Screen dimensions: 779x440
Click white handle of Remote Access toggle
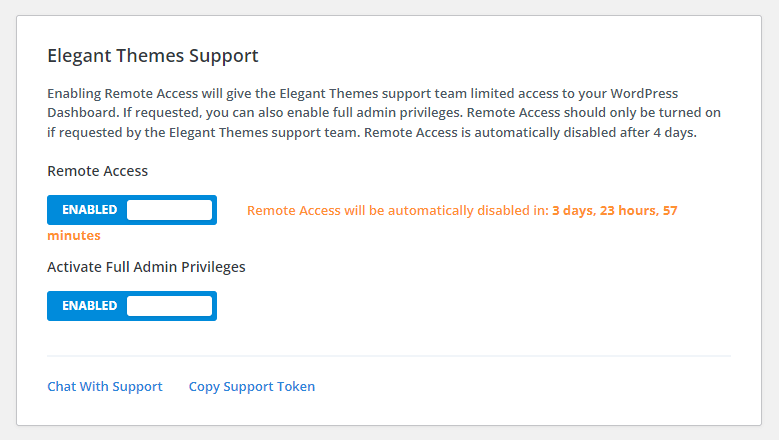point(169,210)
